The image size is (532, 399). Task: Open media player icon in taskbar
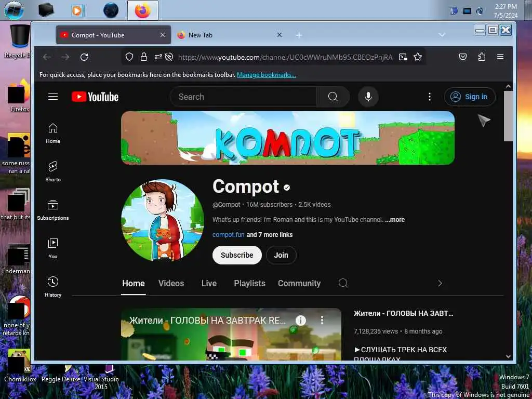pos(77,10)
